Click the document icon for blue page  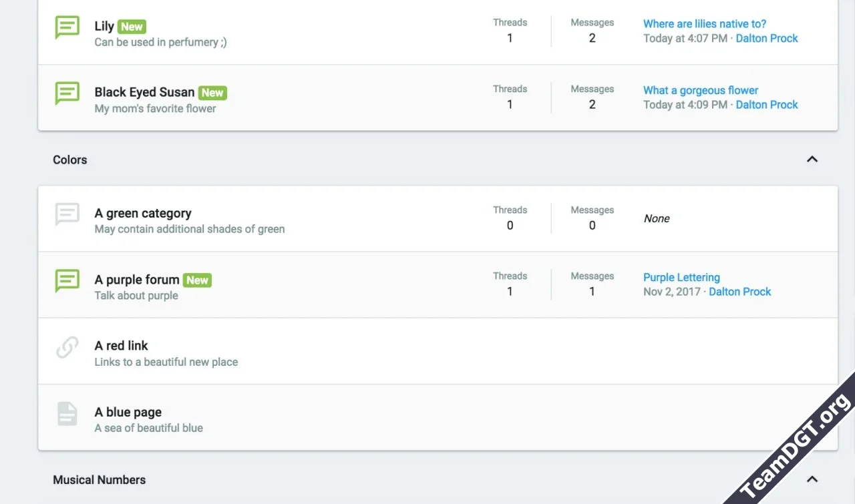point(67,414)
